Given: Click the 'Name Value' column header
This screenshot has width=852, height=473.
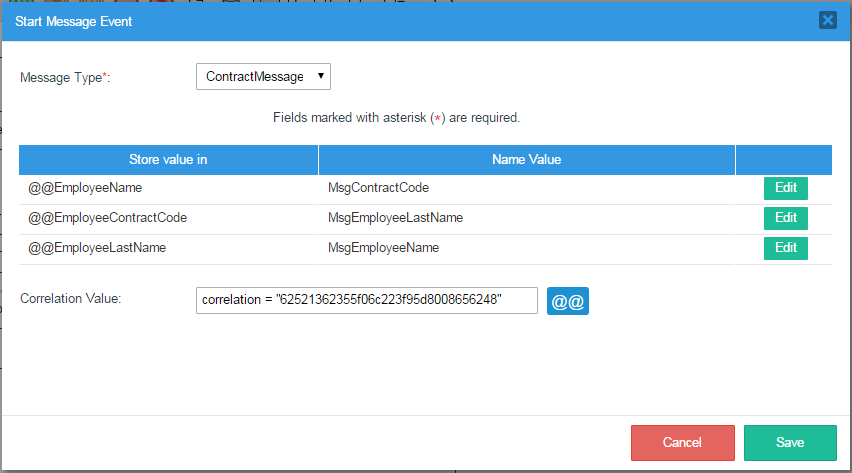Looking at the screenshot, I should (526, 160).
